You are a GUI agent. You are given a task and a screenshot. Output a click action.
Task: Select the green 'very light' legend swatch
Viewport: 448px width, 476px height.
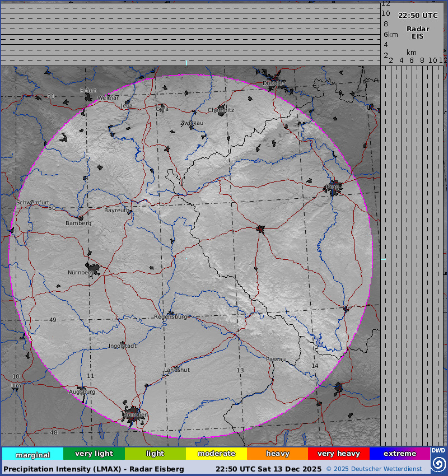coord(94,454)
